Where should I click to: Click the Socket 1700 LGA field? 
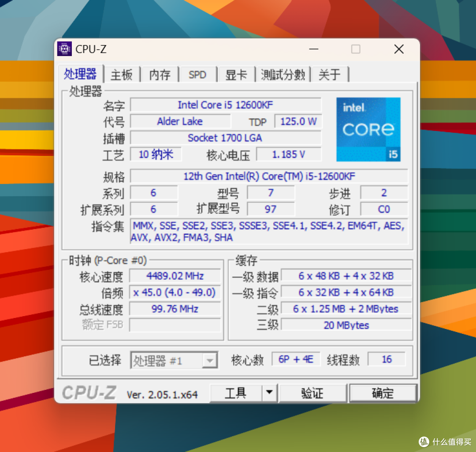[227, 138]
